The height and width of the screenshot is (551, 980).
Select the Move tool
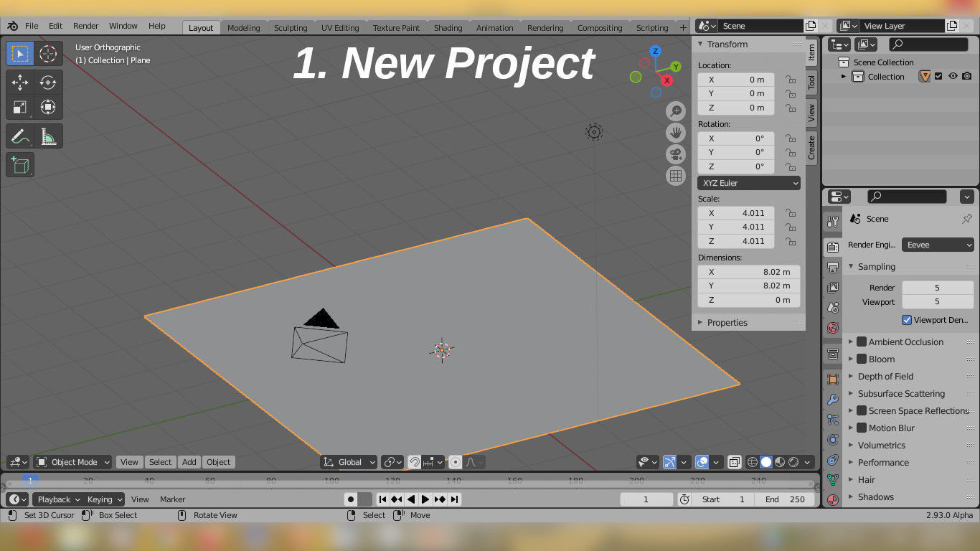pyautogui.click(x=20, y=83)
